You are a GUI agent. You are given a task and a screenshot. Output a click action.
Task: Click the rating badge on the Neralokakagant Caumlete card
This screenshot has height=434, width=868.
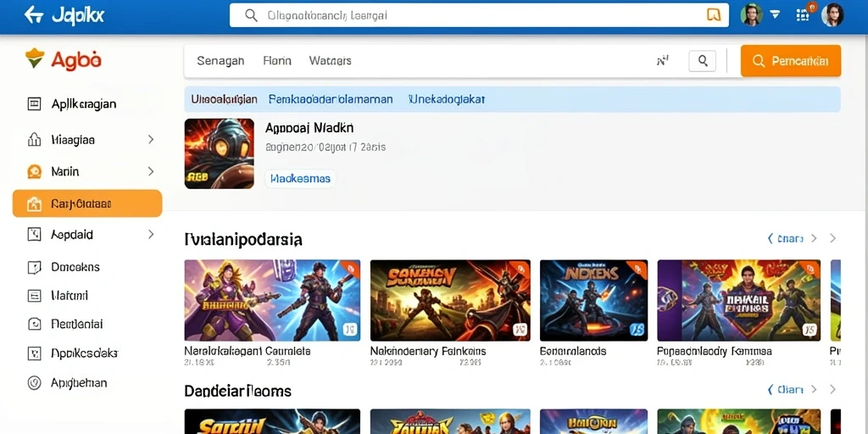349,331
